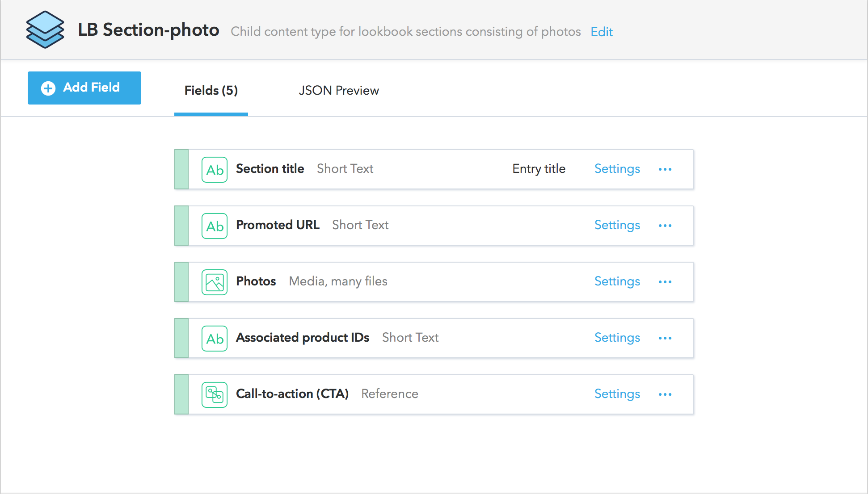
Task: Click the reference icon for Call-to-action
Action: pyautogui.click(x=215, y=395)
